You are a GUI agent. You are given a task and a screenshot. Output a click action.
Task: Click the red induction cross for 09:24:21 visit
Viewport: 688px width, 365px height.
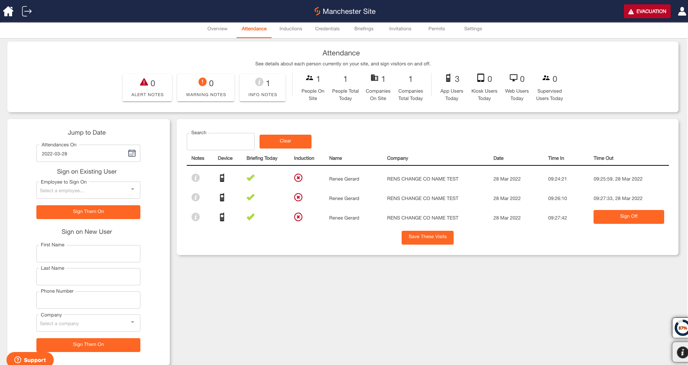click(x=298, y=178)
